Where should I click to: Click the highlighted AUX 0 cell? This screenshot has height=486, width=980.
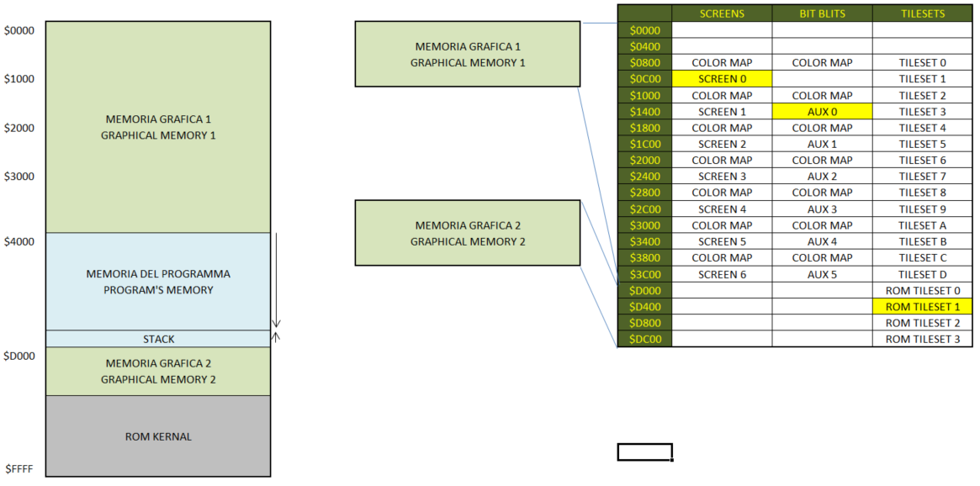pyautogui.click(x=822, y=112)
